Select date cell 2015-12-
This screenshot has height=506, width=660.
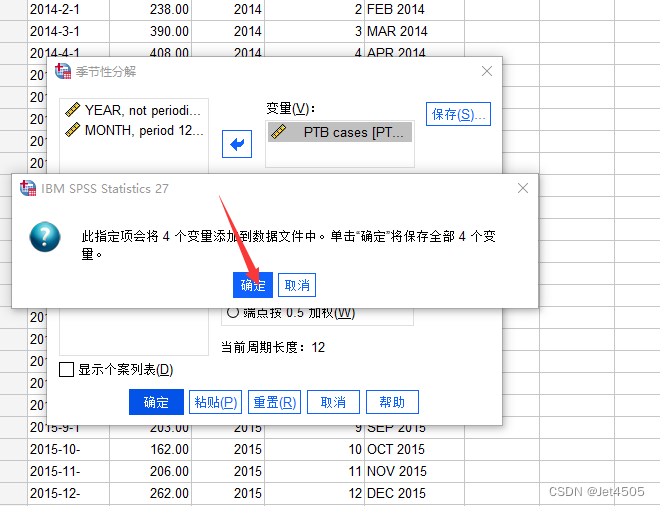click(69, 493)
